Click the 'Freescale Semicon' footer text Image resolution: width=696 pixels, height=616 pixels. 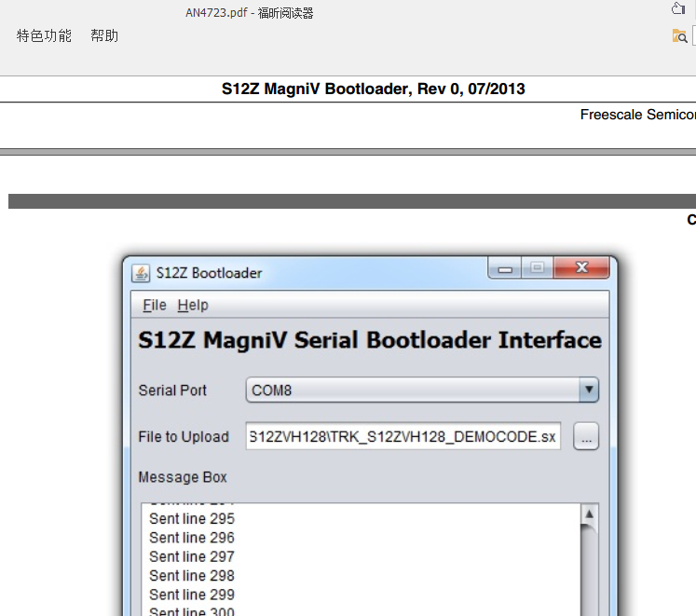638,115
